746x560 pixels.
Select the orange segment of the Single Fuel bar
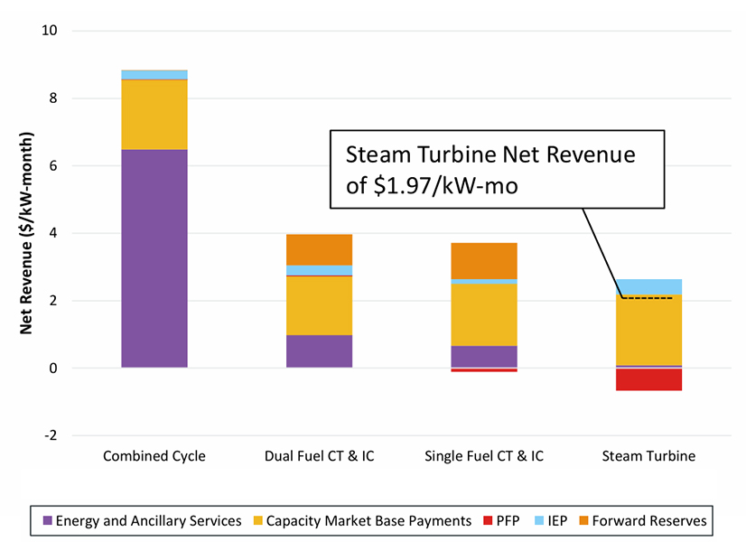tap(484, 260)
